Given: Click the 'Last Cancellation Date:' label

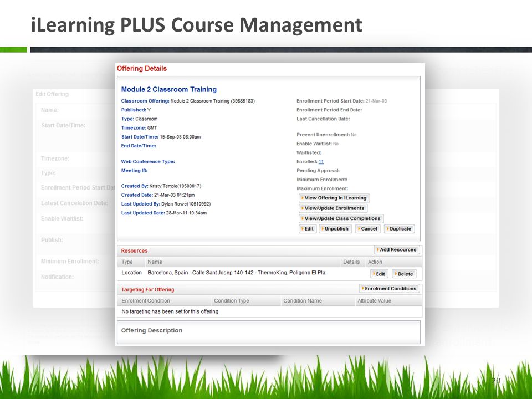Looking at the screenshot, I should (x=323, y=119).
